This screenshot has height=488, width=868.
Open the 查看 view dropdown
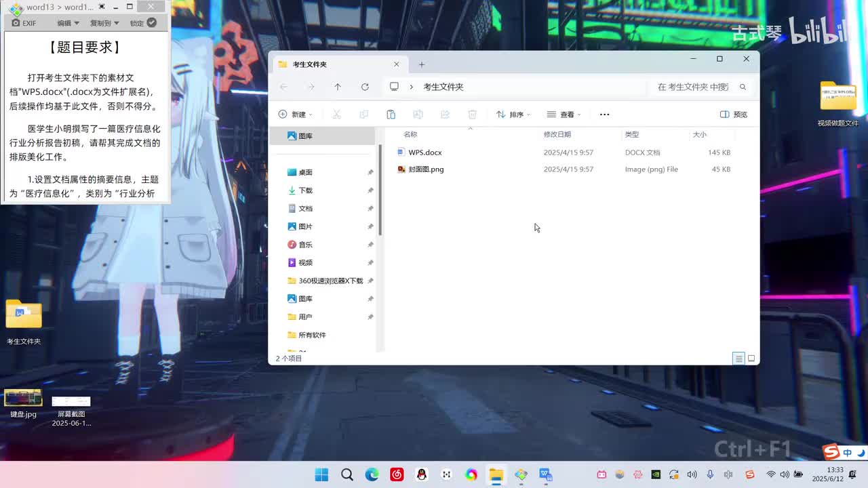(x=564, y=115)
